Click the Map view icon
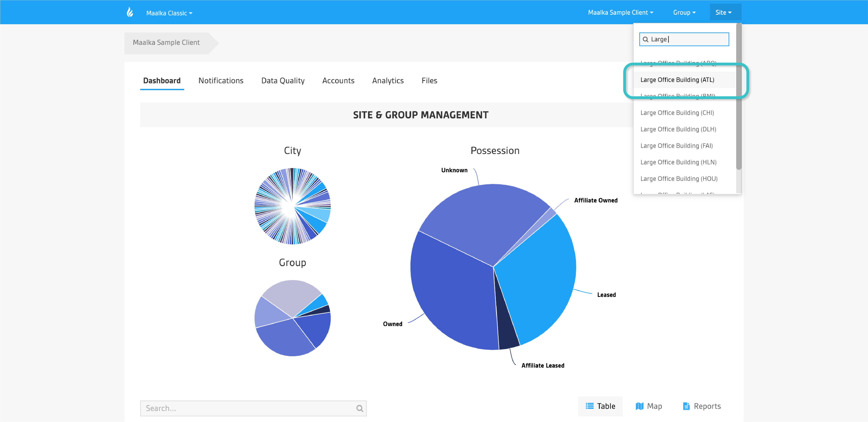Screen dimensions: 868x422 tap(639, 406)
